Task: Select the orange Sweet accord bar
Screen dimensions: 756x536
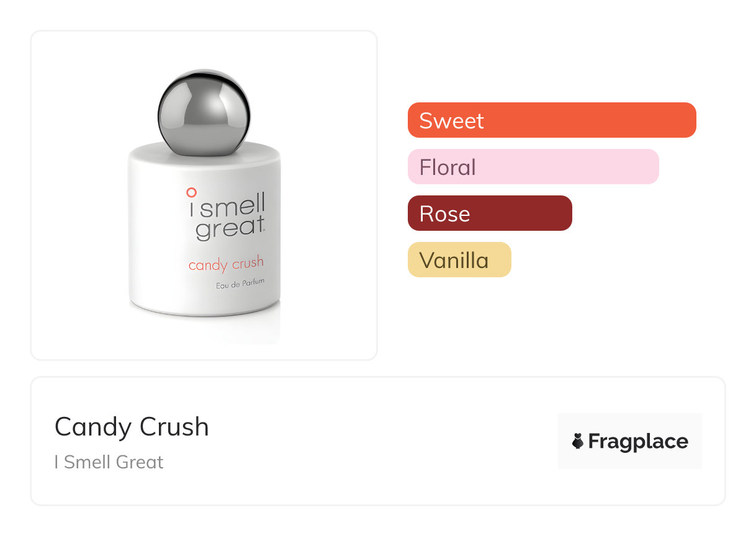Action: (x=590, y=120)
